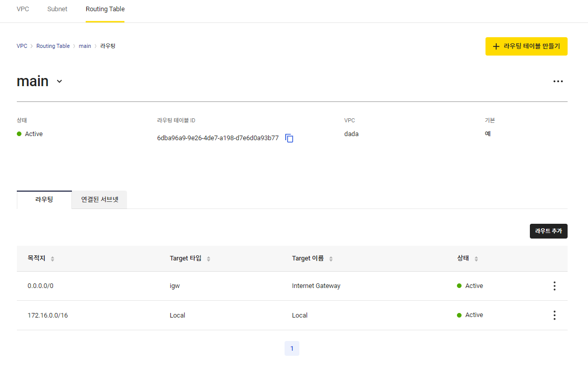Switch to the VPC tab

(x=23, y=9)
